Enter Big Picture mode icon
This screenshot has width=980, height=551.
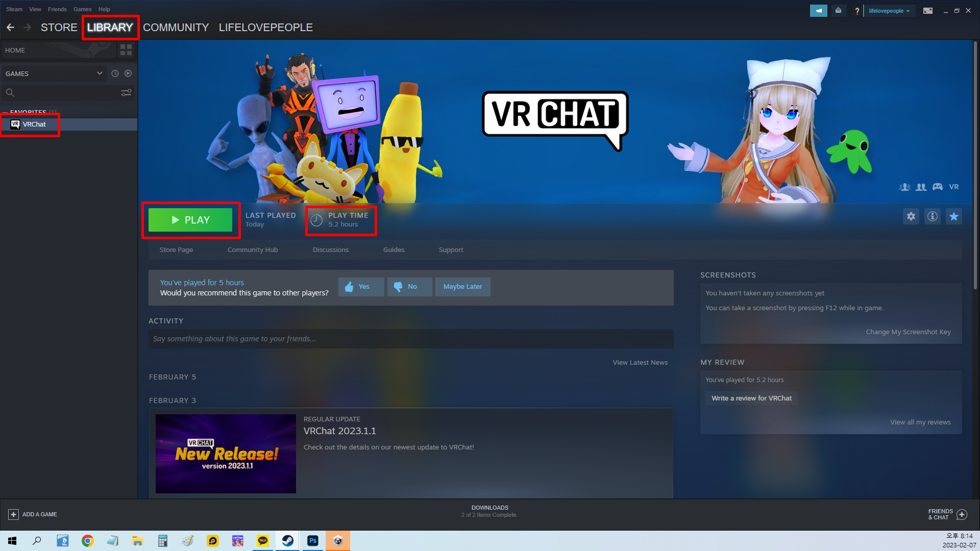928,11
